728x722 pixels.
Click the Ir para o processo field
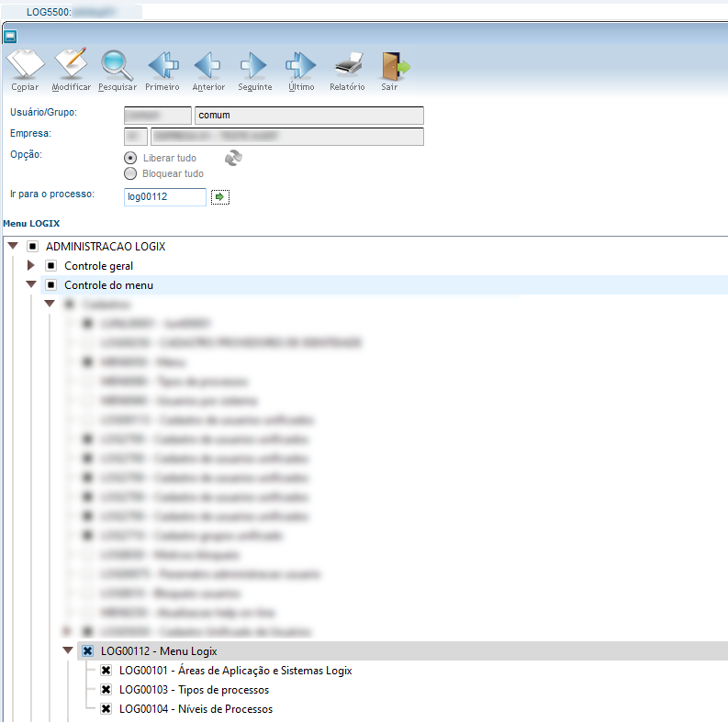point(165,196)
